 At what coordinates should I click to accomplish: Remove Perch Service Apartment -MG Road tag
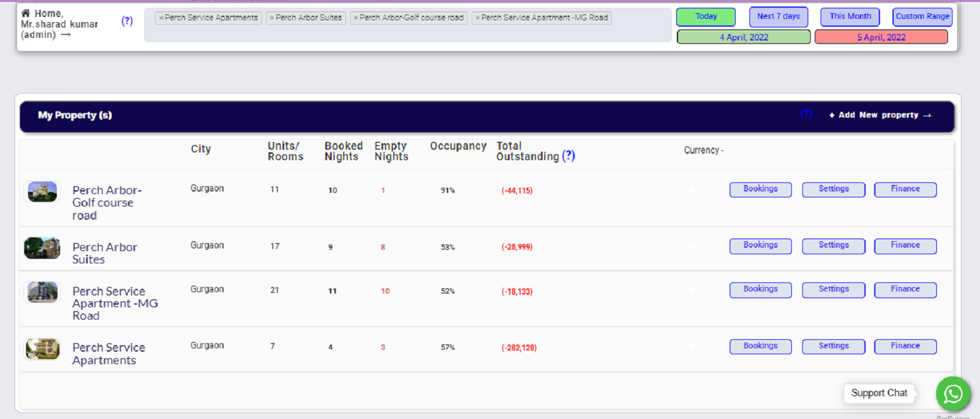[x=478, y=18]
